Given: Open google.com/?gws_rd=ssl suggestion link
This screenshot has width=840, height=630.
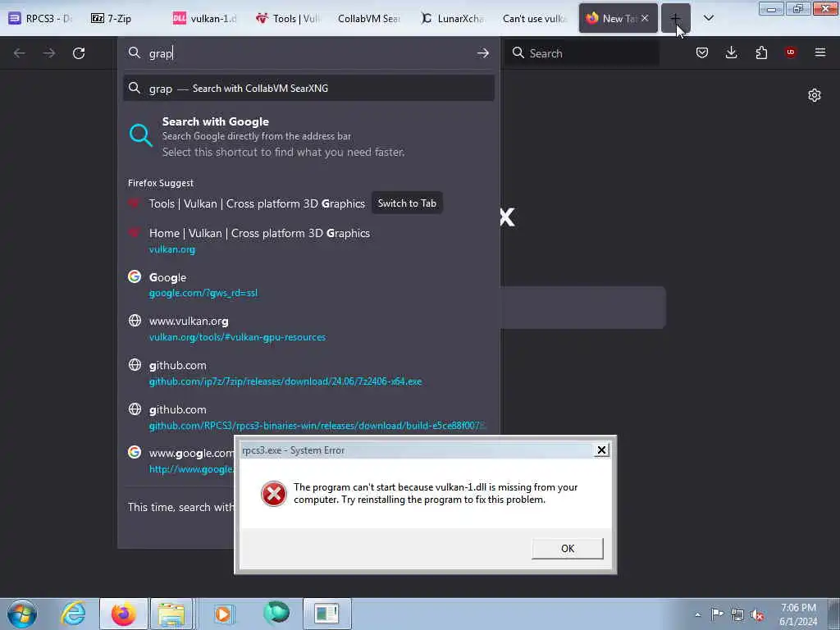Looking at the screenshot, I should [203, 293].
